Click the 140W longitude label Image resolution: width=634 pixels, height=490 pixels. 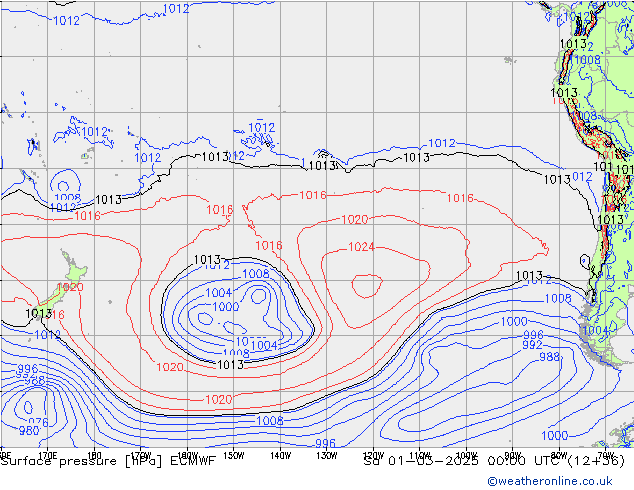coord(280,456)
